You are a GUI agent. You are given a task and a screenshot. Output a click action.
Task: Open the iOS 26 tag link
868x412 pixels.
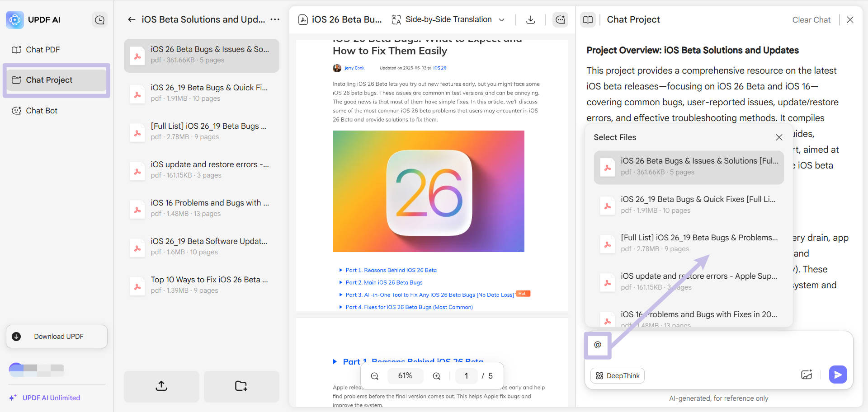pyautogui.click(x=439, y=68)
